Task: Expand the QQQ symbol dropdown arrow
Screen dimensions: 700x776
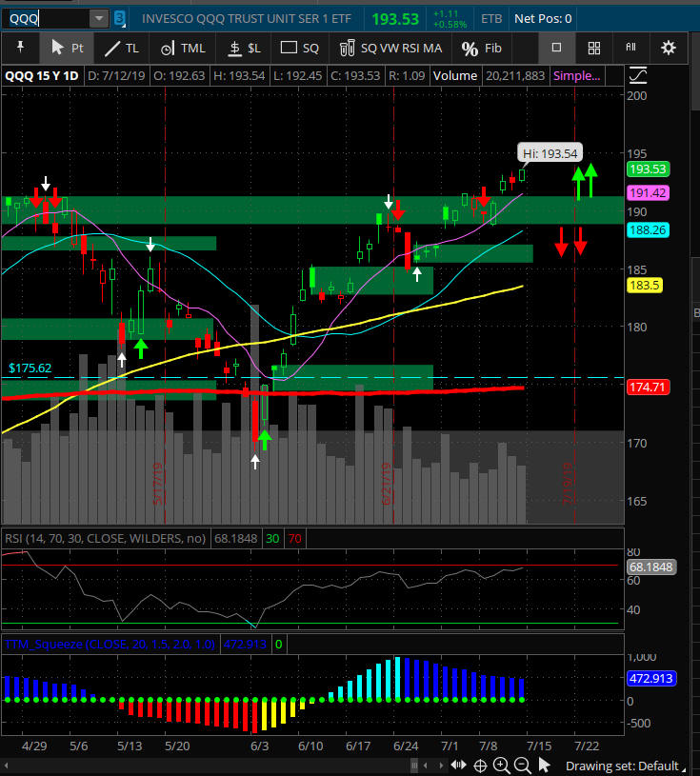Action: coord(99,18)
